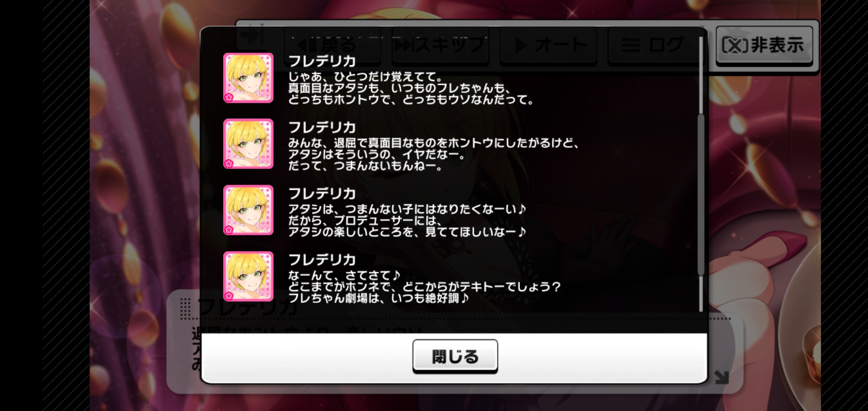
Task: Click Frederica avatar in second log entry
Action: tap(248, 144)
